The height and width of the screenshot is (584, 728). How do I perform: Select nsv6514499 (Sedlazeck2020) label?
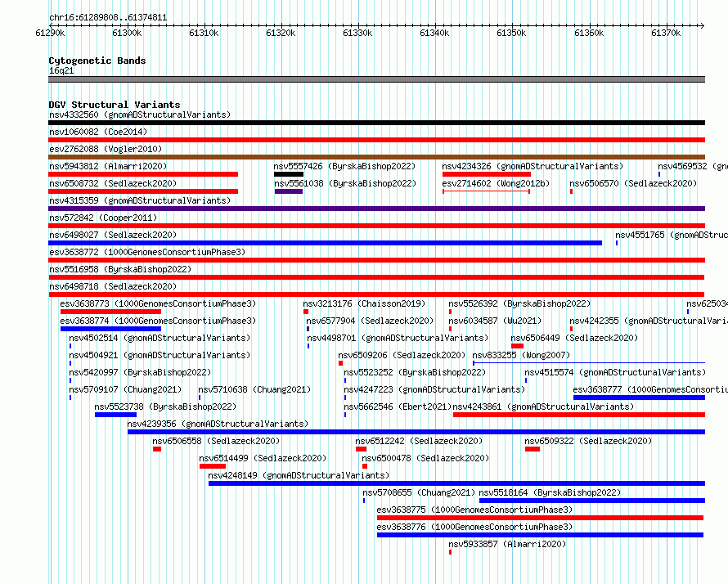click(263, 458)
